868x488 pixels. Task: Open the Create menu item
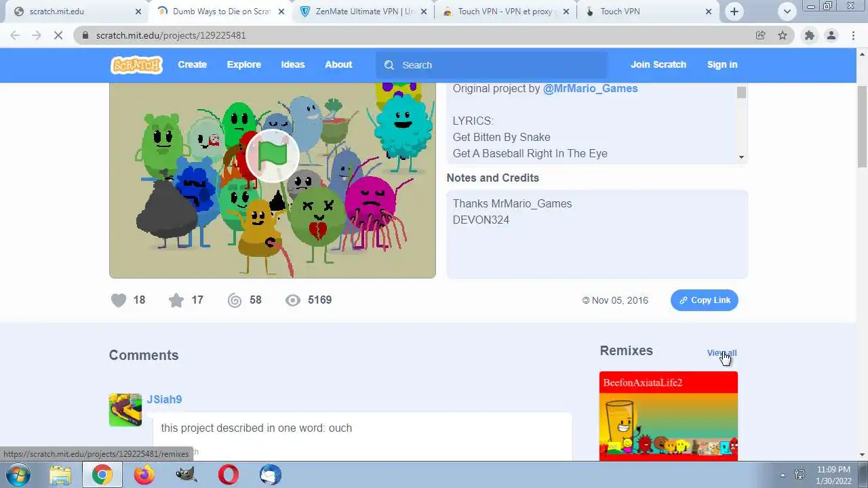pos(193,64)
